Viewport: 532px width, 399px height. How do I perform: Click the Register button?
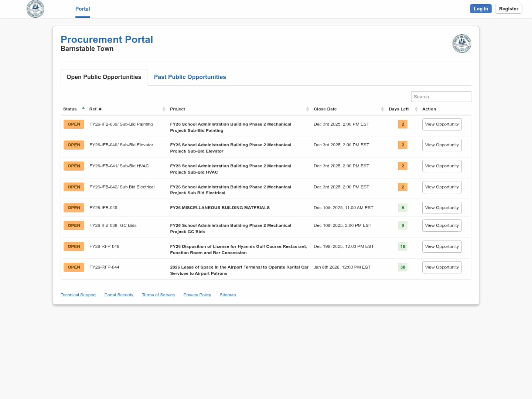point(508,9)
